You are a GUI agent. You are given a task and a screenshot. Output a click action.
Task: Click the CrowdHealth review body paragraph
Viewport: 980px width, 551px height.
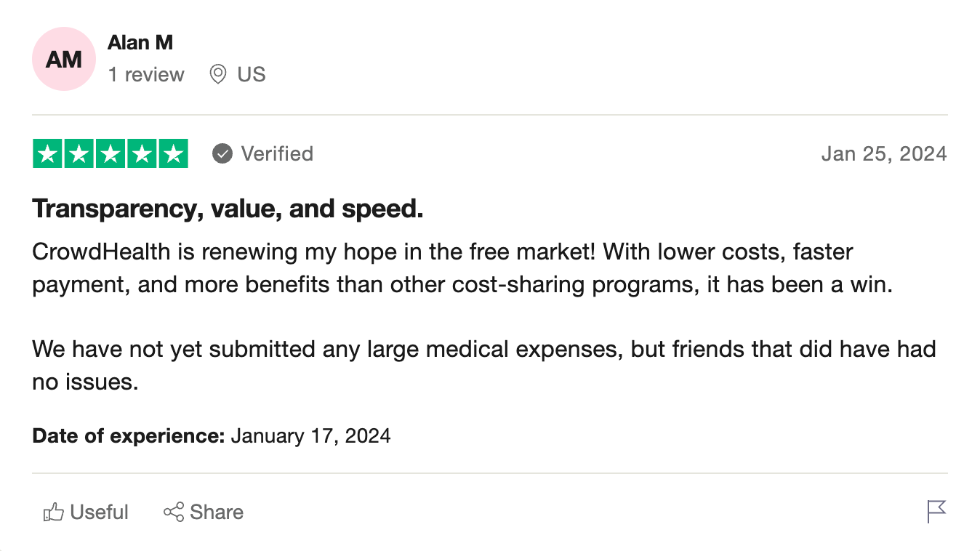click(462, 268)
